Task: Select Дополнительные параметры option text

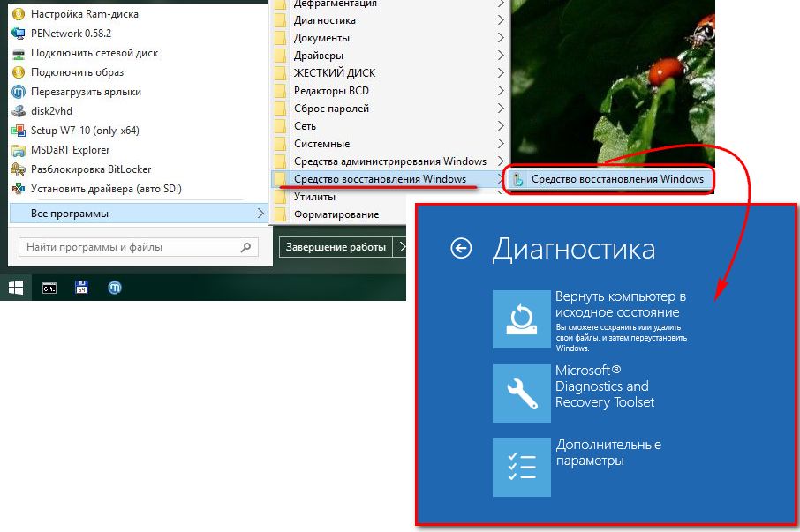Action: pos(608,453)
